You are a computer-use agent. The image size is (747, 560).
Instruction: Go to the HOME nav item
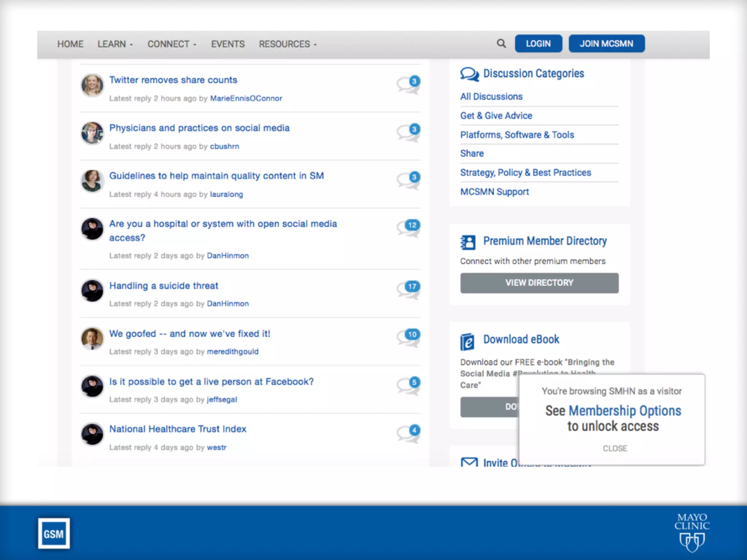coord(70,44)
